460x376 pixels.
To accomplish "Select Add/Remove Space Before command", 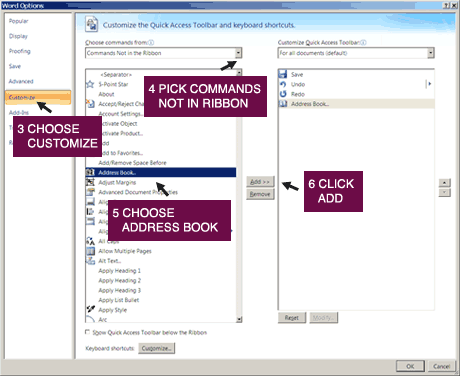I will click(132, 163).
